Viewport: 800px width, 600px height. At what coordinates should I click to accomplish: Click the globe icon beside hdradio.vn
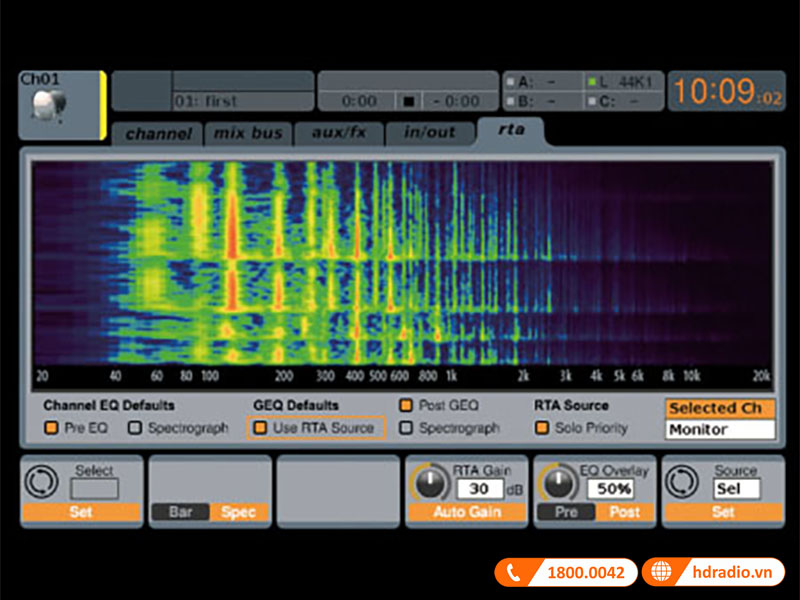coord(659,573)
